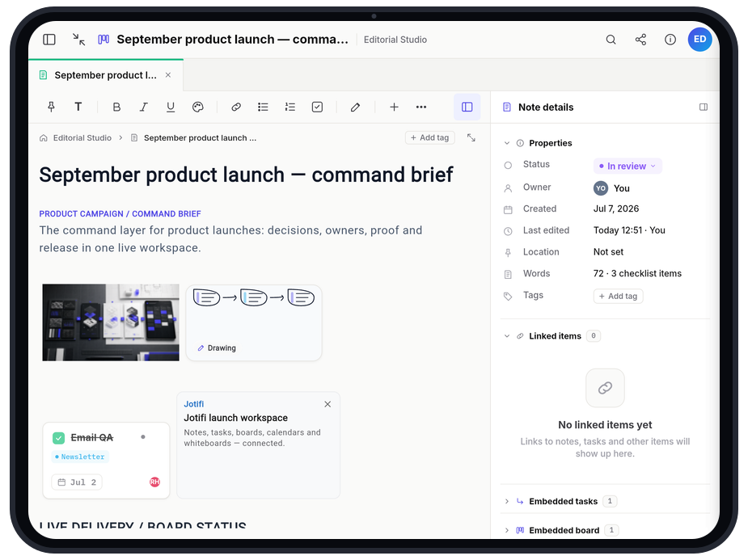Viewport: 748px width, 560px height.
Task: Collapse the Linked items section
Action: [506, 336]
